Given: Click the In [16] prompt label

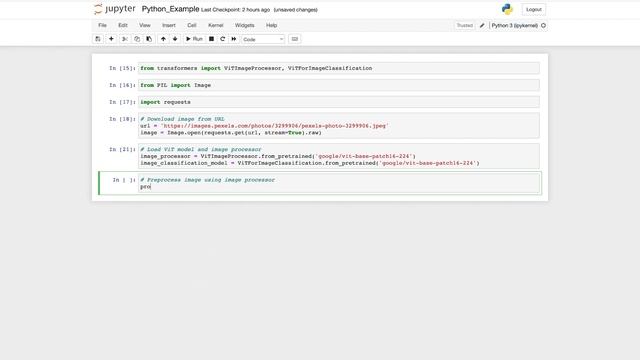Looking at the screenshot, I should pos(122,85).
